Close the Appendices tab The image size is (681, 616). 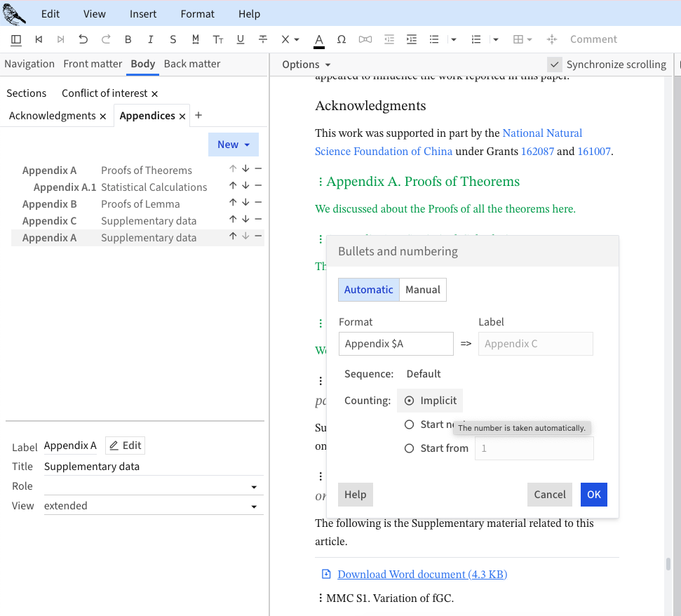tap(182, 116)
